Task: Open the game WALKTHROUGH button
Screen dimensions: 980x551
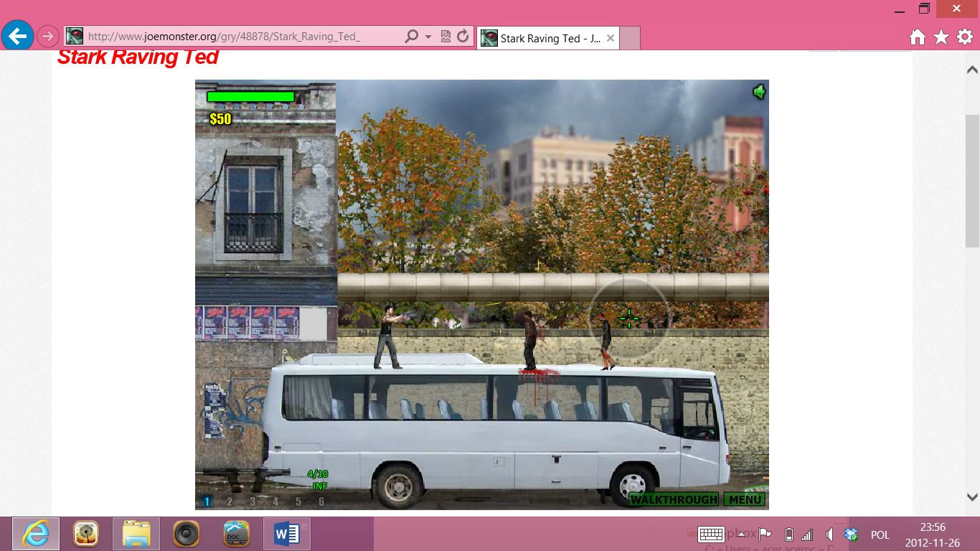Action: click(674, 499)
